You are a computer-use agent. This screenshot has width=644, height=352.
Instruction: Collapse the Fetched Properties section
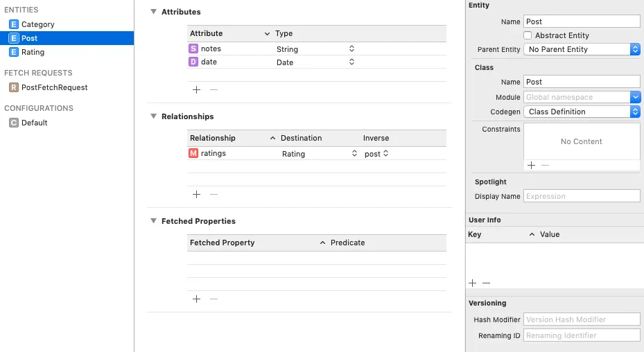coord(153,221)
